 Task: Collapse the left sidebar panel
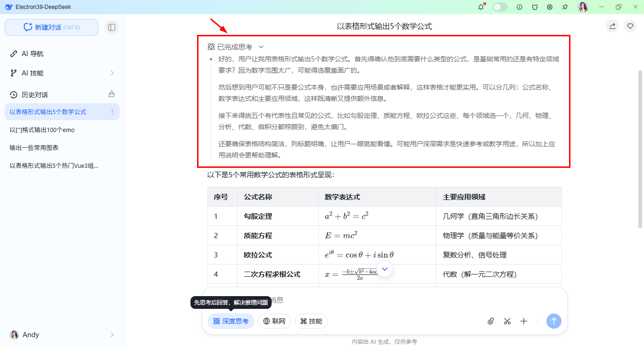tap(112, 27)
